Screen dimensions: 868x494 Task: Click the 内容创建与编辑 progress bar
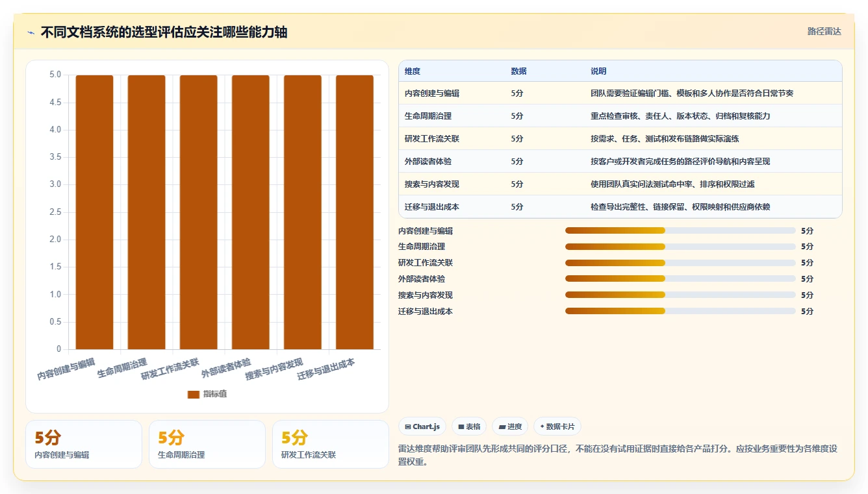[680, 230]
